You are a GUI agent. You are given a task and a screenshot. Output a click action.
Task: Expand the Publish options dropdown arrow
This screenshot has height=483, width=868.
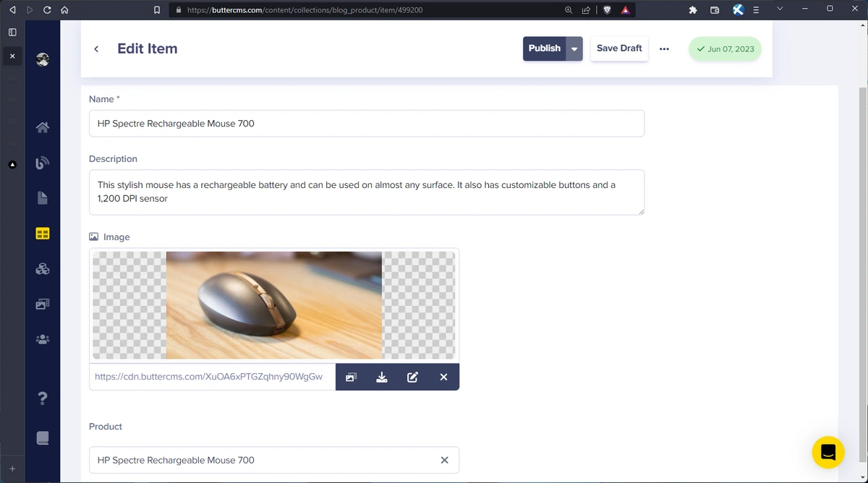pos(574,49)
